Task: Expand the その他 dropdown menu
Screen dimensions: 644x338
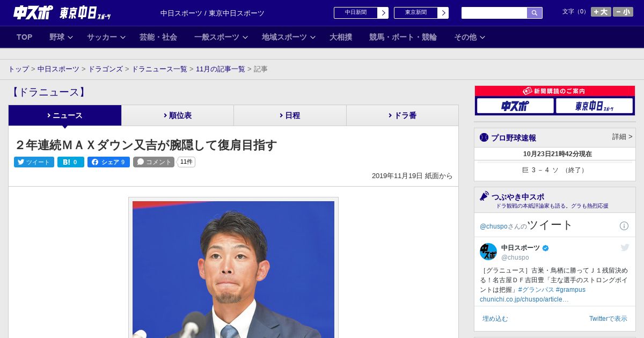Action: pos(470,37)
